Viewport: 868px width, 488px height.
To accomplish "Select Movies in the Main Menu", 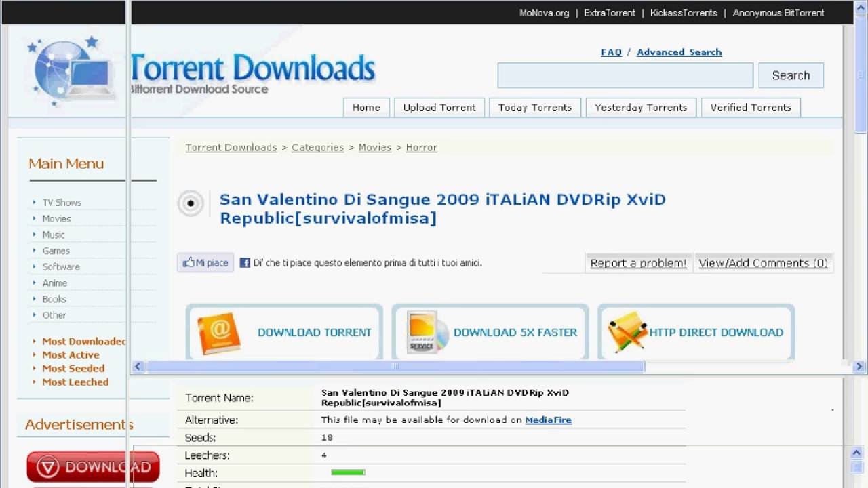I will [x=56, y=219].
